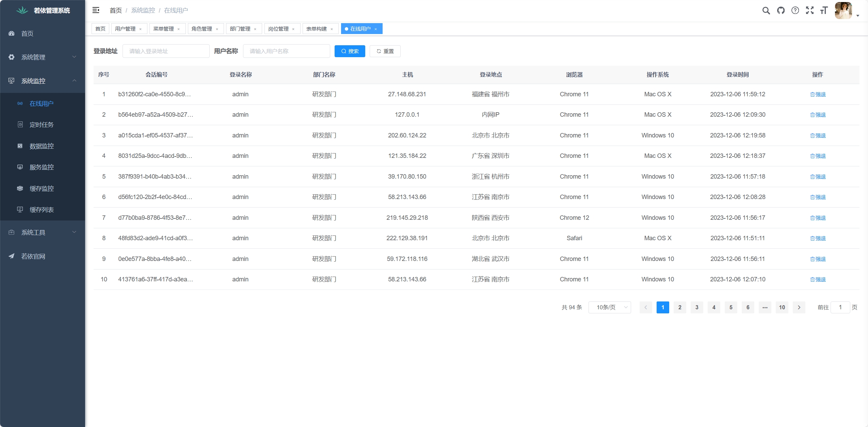868x427 pixels.
Task: Open the help documentation question icon
Action: click(795, 11)
